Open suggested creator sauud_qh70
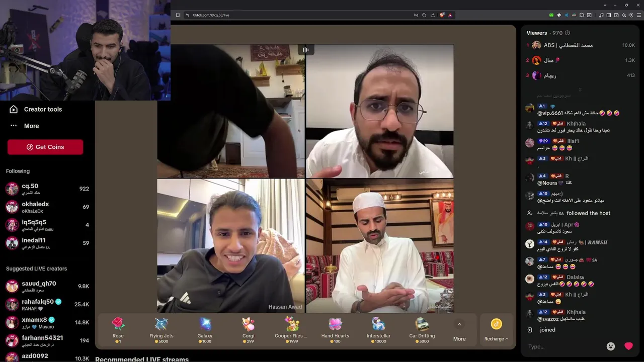The width and height of the screenshot is (644, 362). click(47, 286)
